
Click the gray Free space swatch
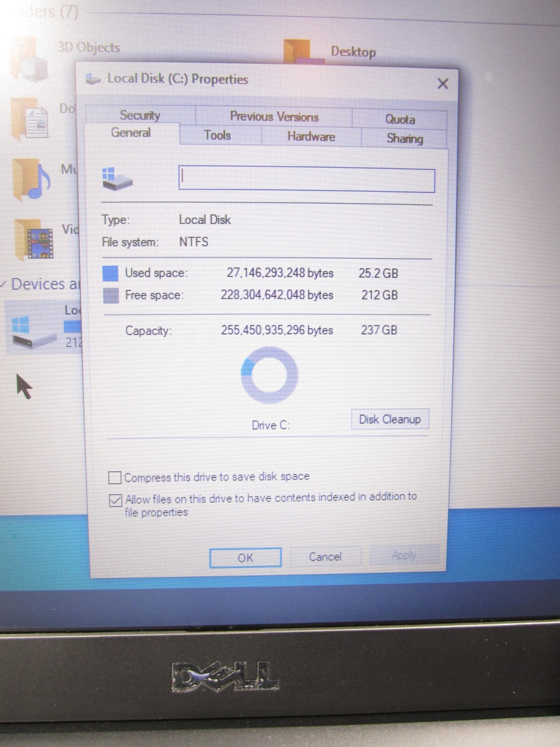(x=111, y=296)
